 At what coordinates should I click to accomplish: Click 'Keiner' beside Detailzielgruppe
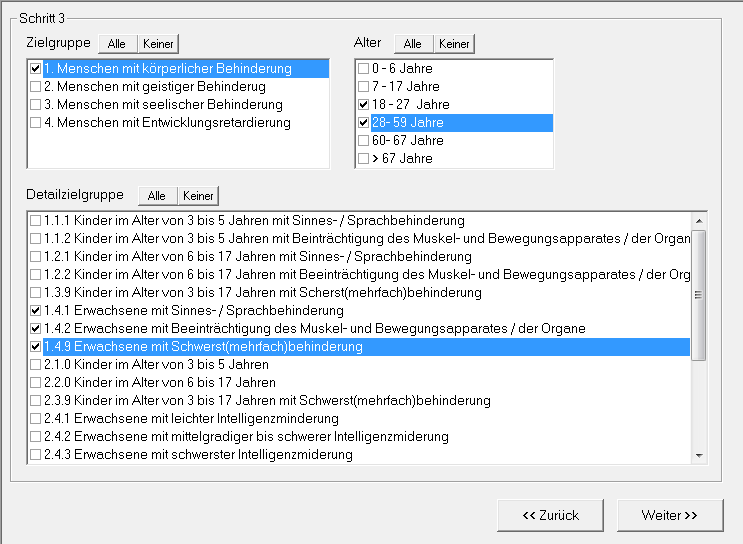(x=198, y=196)
